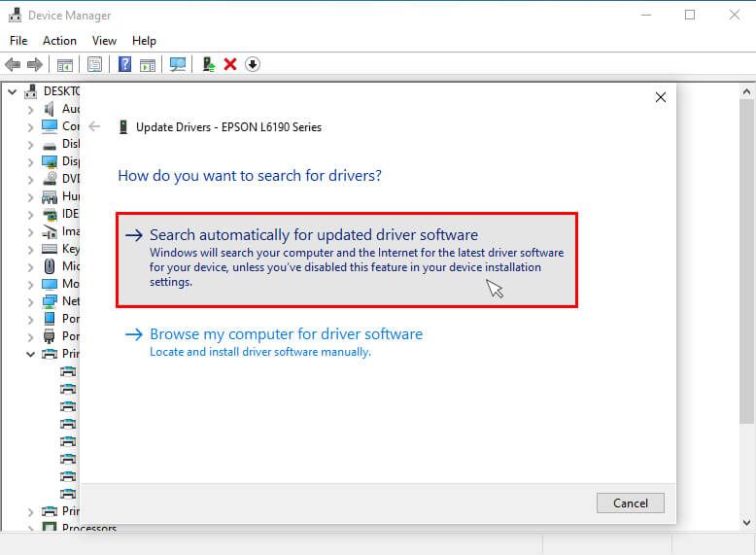Choose Browse my computer for driver software

(x=286, y=334)
